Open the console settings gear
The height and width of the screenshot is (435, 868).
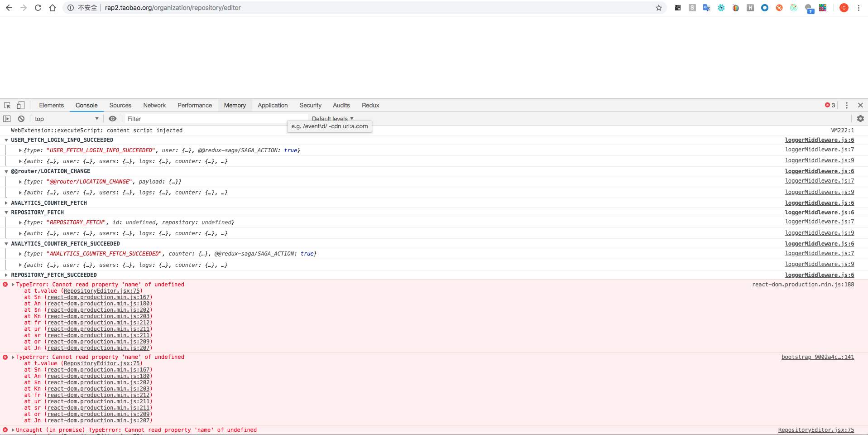pyautogui.click(x=860, y=119)
